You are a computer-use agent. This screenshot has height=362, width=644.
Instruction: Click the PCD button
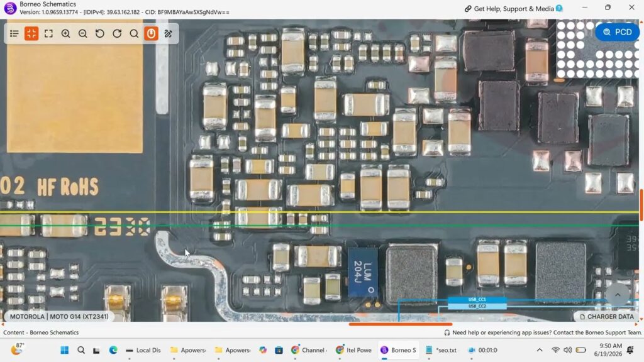pyautogui.click(x=618, y=32)
